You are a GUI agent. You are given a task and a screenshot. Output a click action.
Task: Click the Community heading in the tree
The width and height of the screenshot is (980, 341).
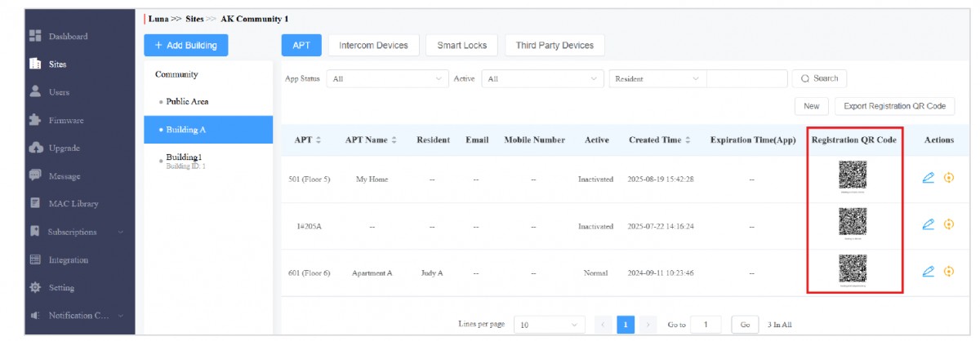pos(176,74)
